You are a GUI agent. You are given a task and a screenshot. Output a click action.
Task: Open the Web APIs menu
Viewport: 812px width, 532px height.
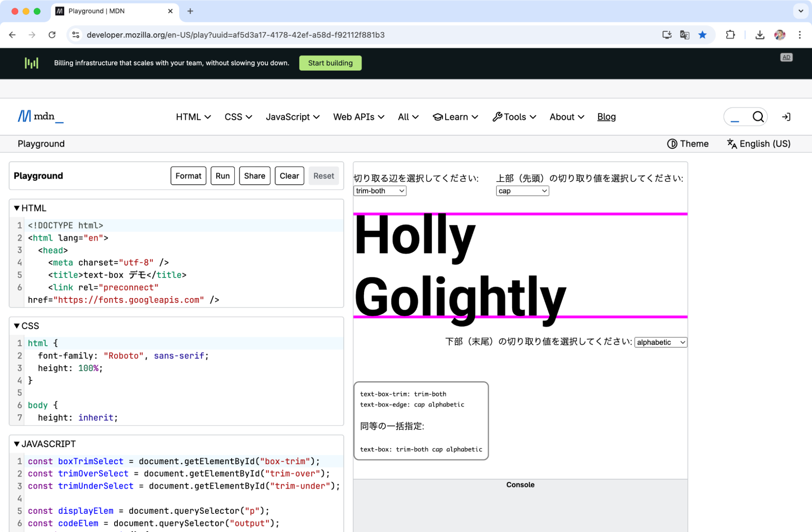[358, 117]
